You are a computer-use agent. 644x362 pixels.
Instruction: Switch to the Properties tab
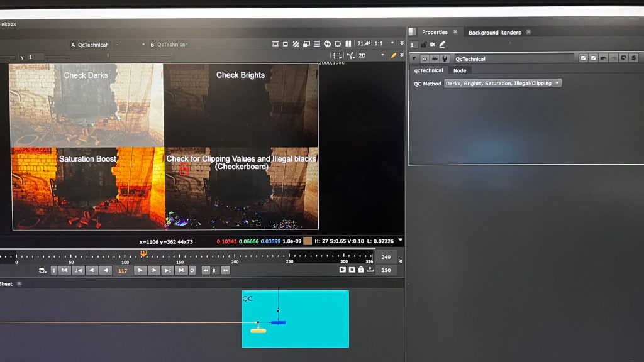(x=435, y=32)
